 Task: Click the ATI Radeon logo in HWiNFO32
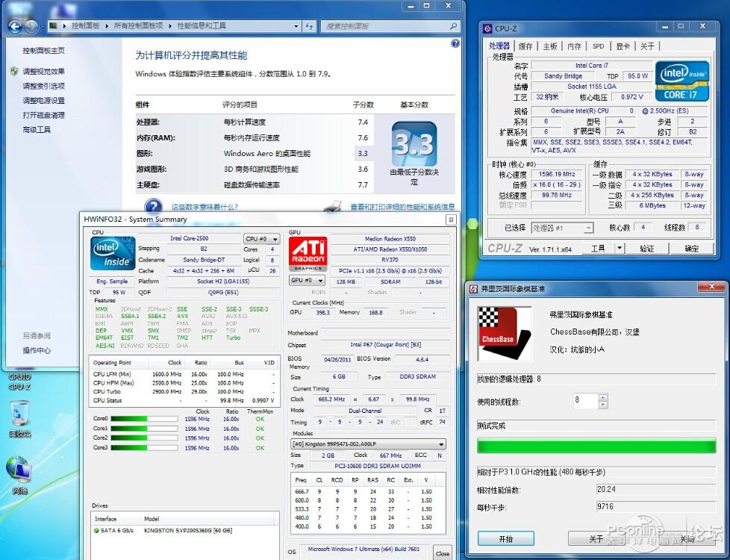click(x=308, y=254)
